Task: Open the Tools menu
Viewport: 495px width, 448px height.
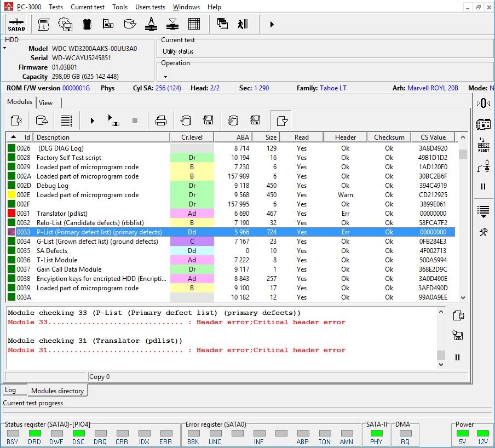Action: pos(120,7)
